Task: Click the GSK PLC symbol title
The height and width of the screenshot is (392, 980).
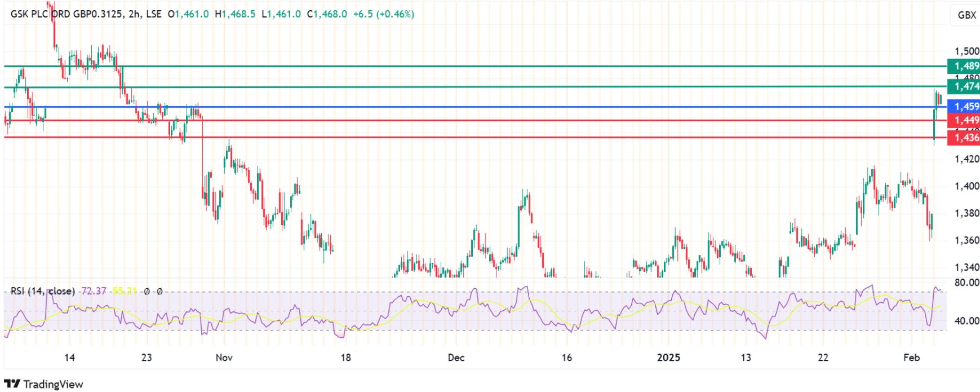Action: point(66,14)
